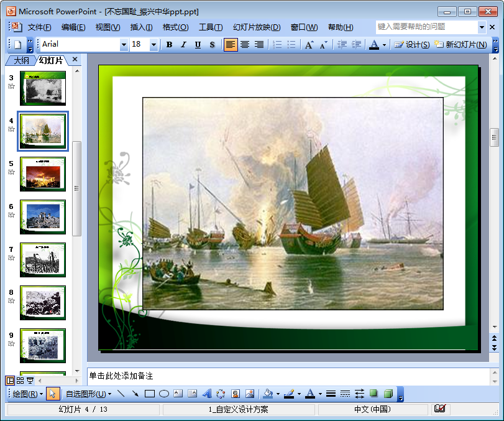Open the 窗口(W) menu

click(x=304, y=27)
